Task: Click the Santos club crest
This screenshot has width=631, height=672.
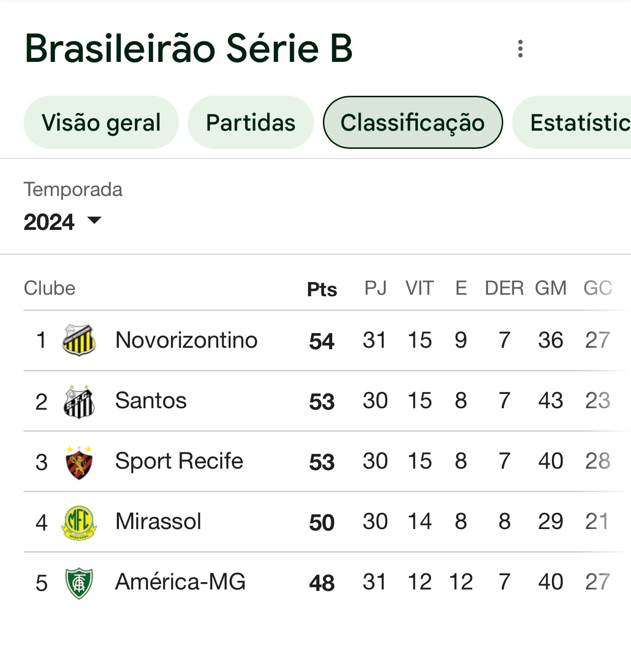Action: [x=79, y=401]
